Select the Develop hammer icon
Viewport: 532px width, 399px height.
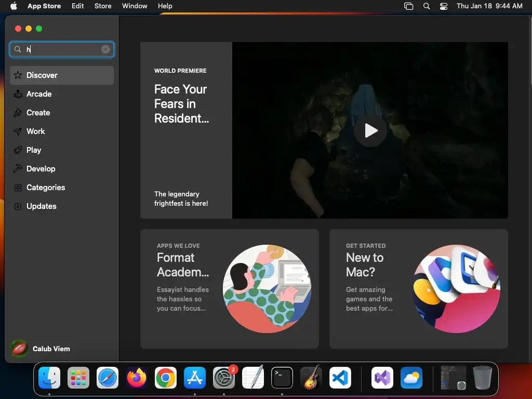pos(18,169)
